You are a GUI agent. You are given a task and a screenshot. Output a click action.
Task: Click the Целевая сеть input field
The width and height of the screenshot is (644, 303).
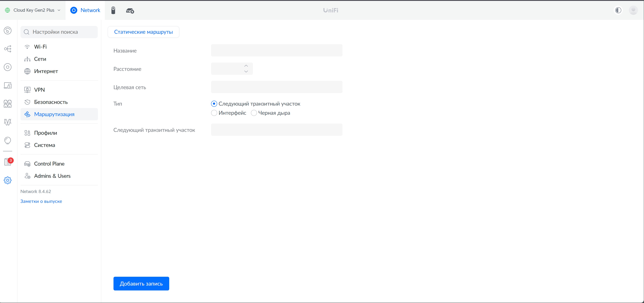point(276,87)
